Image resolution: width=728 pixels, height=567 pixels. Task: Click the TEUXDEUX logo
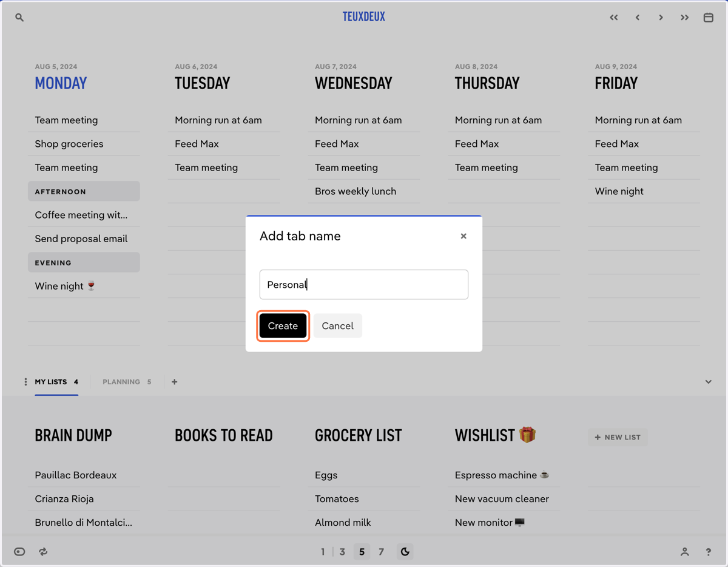(x=364, y=17)
